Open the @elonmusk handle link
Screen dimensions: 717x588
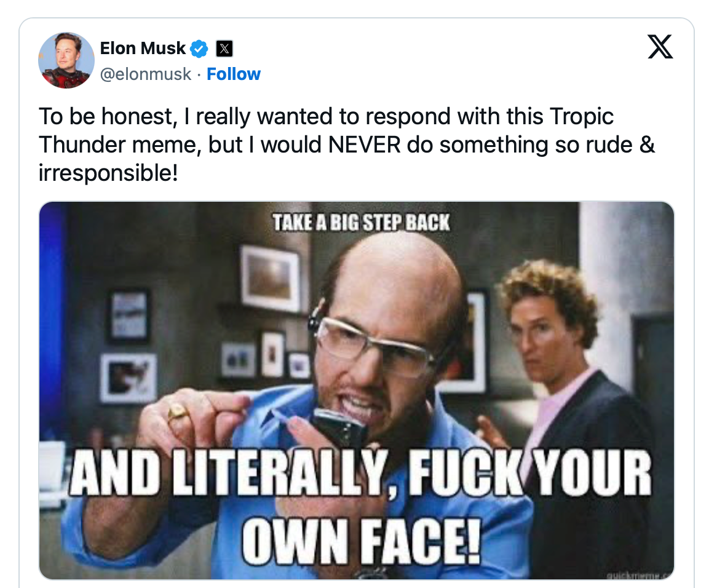click(145, 74)
